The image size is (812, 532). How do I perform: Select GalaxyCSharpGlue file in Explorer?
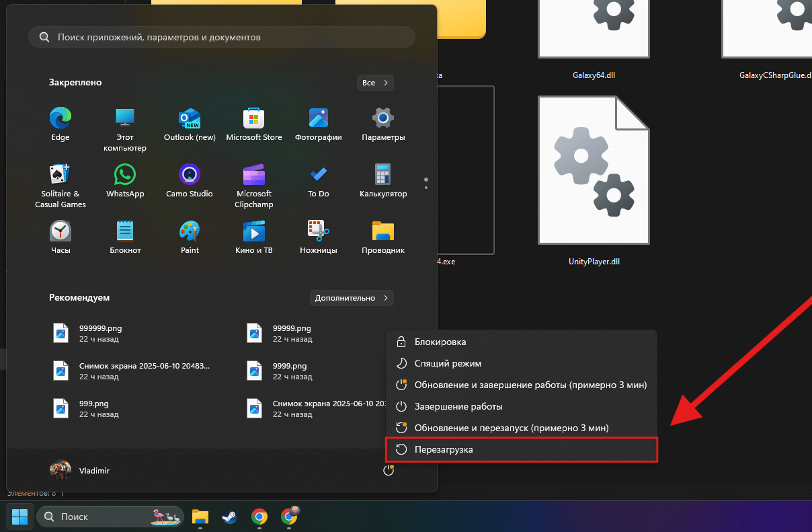tap(766, 40)
